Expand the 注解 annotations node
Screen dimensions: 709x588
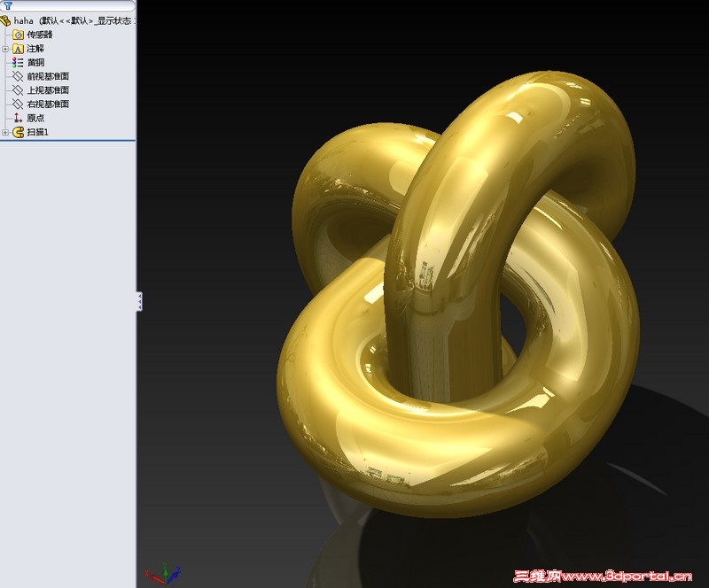pyautogui.click(x=5, y=49)
